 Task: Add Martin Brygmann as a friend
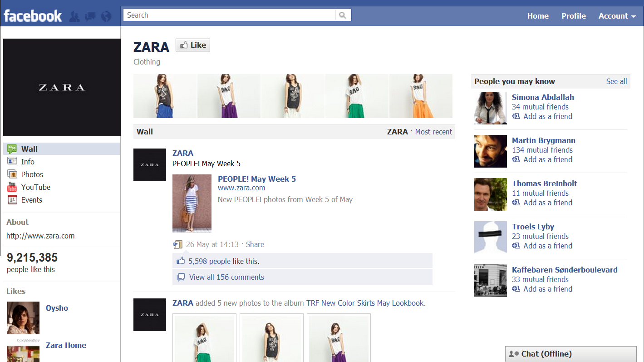pos(547,159)
